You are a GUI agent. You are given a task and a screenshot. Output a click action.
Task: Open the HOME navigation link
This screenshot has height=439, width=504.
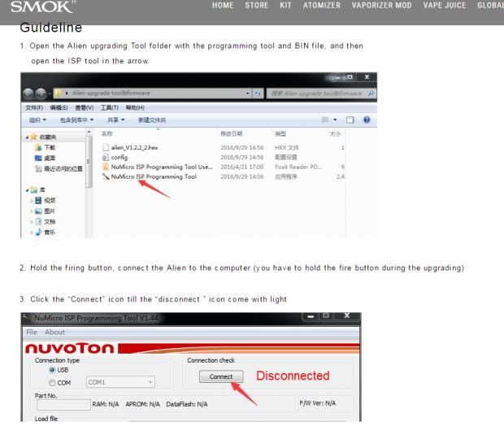223,6
